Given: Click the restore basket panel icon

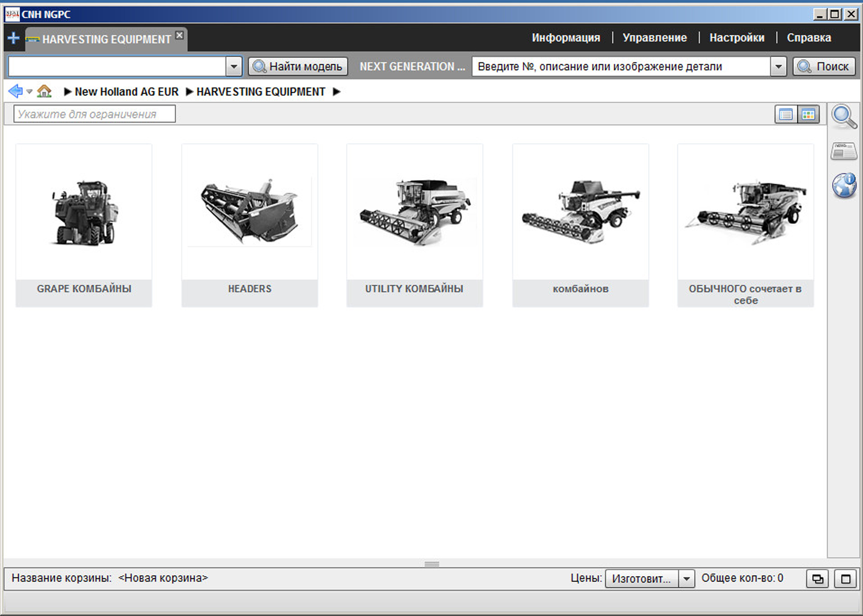Looking at the screenshot, I should click(818, 578).
